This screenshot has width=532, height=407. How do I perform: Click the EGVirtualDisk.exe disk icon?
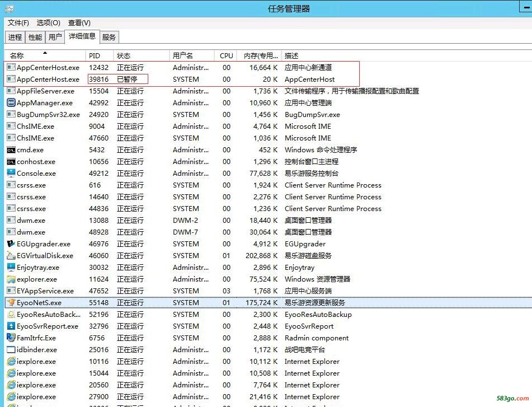(11, 256)
